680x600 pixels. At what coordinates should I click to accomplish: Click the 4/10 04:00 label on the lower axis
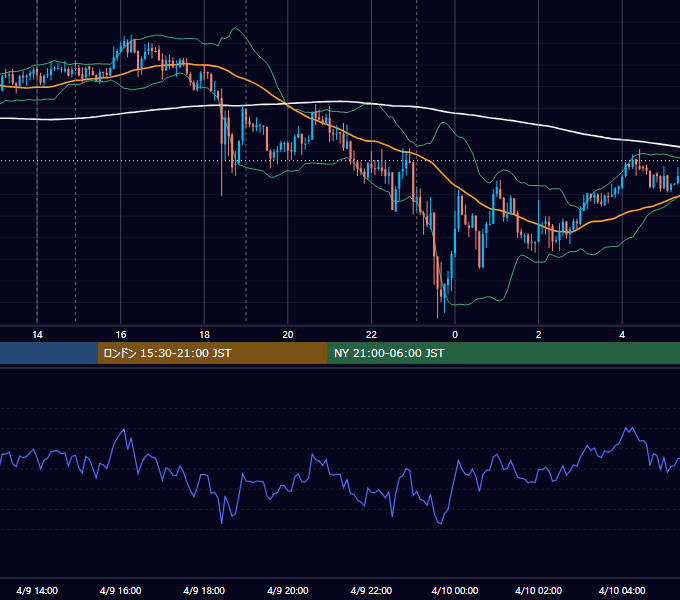[622, 590]
